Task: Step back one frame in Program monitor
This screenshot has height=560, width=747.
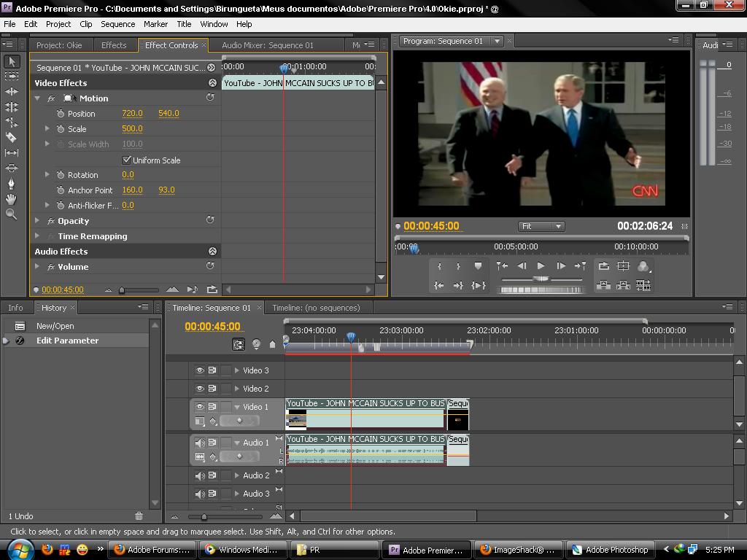Action: [x=522, y=265]
